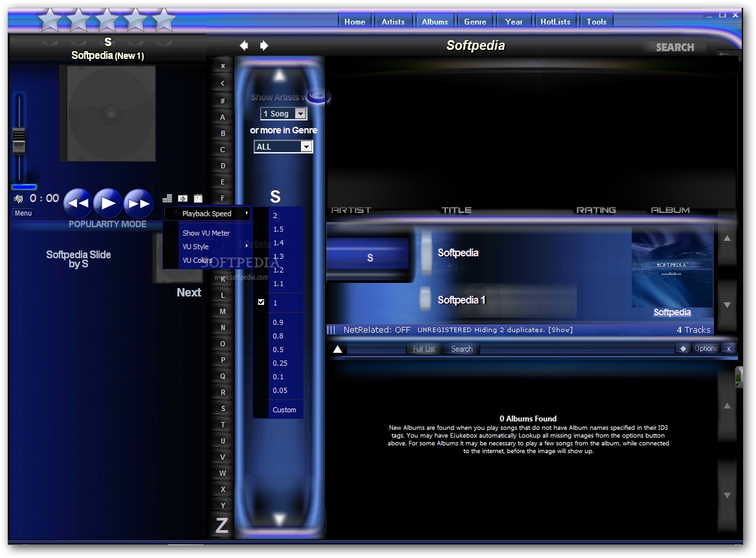This screenshot has width=756, height=558.
Task: Open the ALL genre dropdown
Action: coord(283,146)
